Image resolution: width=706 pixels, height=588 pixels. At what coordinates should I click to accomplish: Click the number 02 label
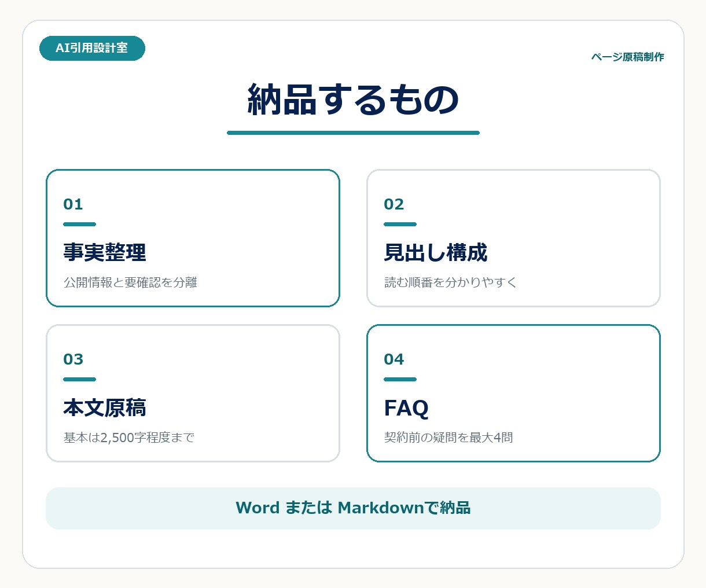394,204
